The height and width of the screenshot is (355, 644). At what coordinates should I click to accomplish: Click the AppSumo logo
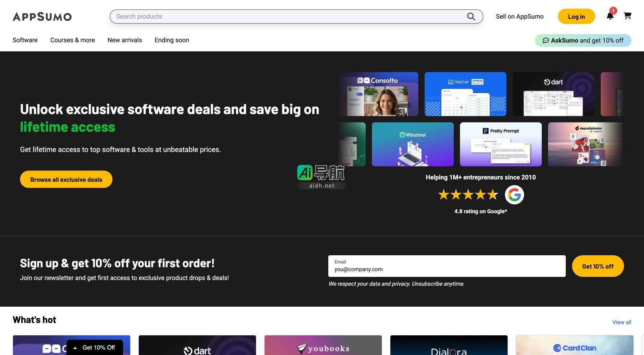(x=42, y=17)
